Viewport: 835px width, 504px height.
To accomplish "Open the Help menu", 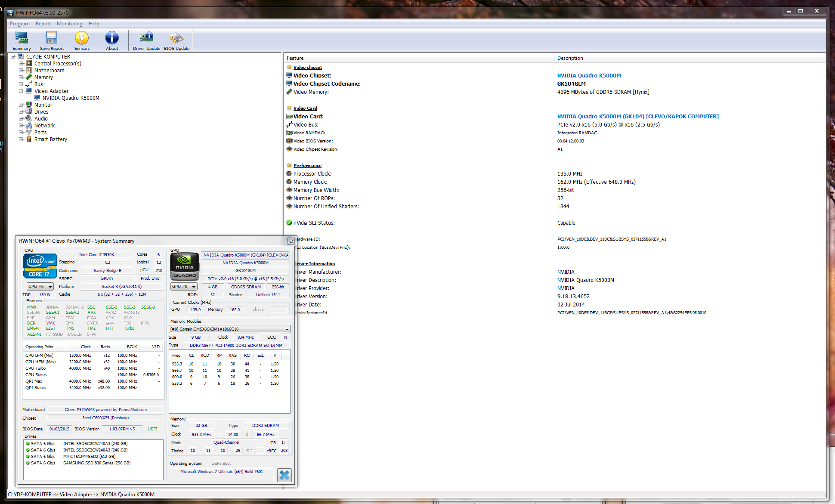I will (x=94, y=24).
